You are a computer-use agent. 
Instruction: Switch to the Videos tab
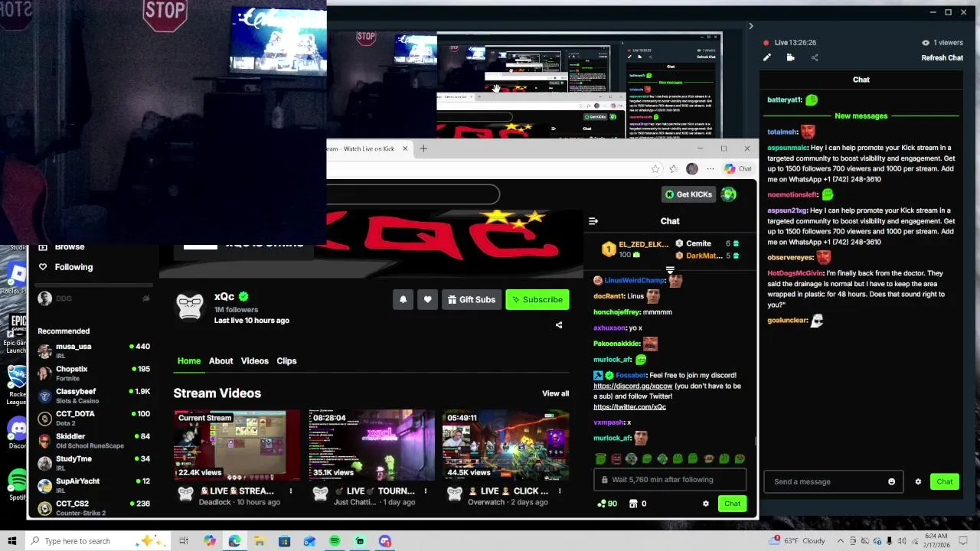(x=255, y=361)
